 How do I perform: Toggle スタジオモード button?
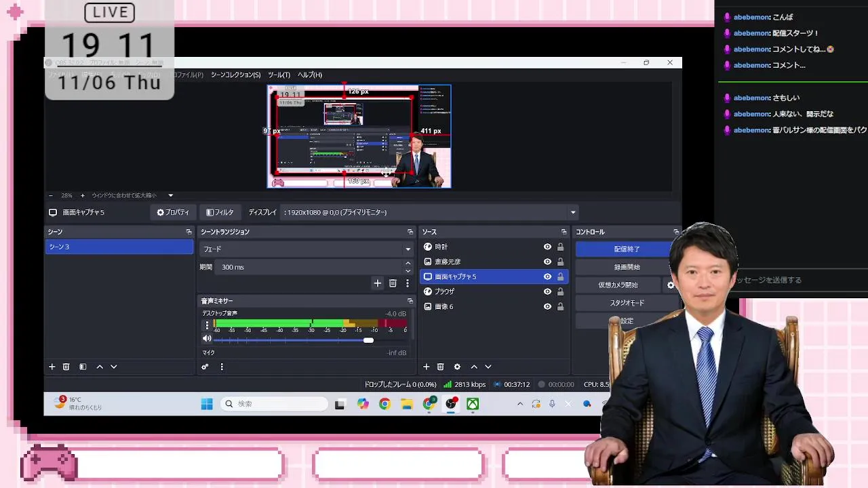click(627, 303)
